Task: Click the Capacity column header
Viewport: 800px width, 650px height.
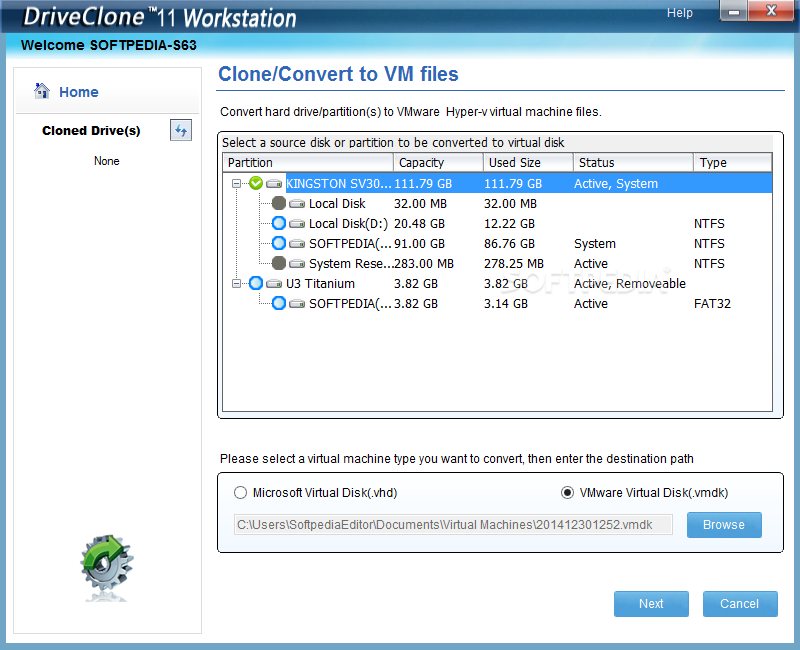Action: pos(438,162)
